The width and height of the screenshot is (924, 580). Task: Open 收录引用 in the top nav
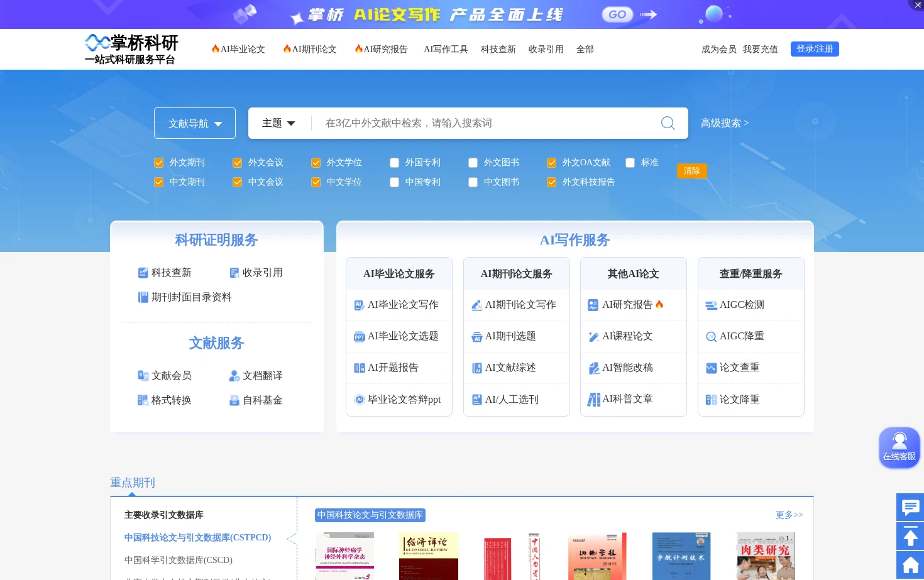click(x=546, y=49)
